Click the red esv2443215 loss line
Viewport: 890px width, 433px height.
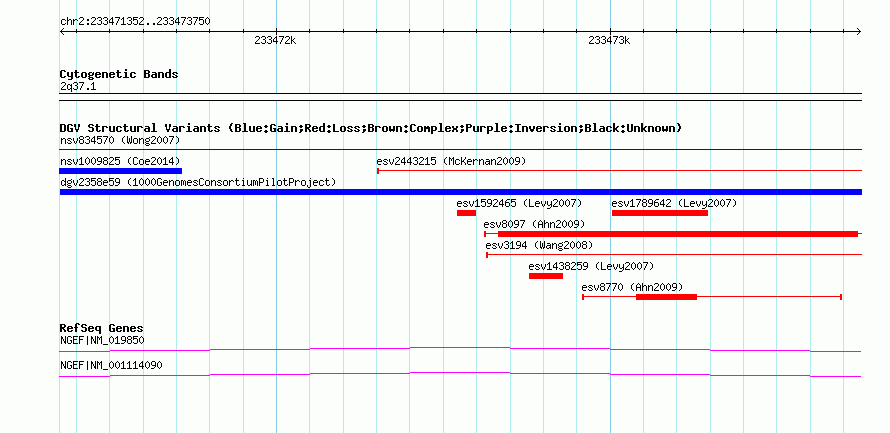coord(620,170)
